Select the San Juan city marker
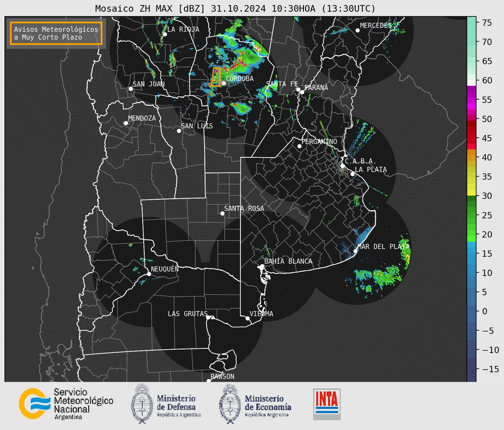 pos(131,89)
